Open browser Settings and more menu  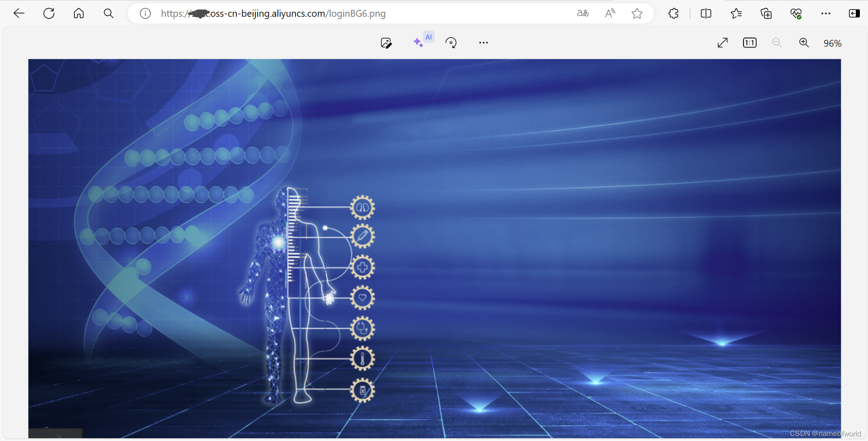[x=826, y=14]
